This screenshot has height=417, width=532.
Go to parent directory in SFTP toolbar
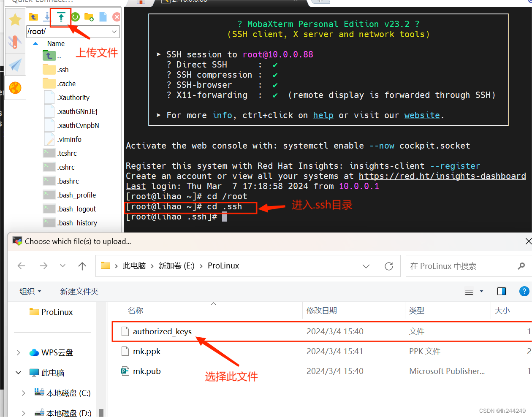pos(33,17)
